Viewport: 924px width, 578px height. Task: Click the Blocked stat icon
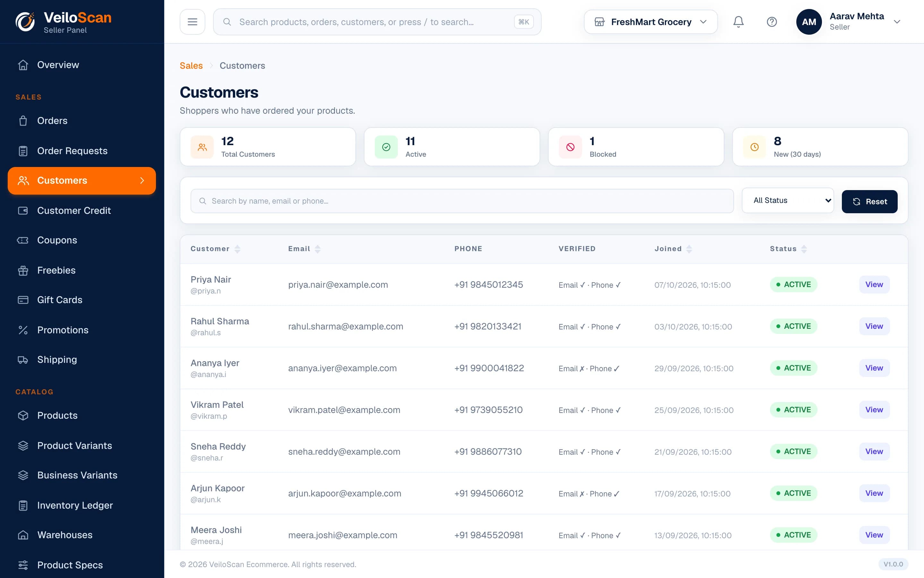click(x=570, y=147)
